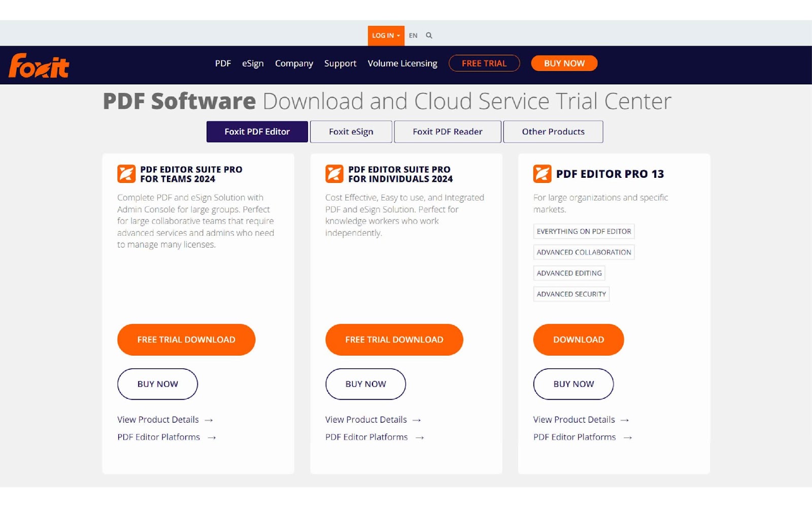This screenshot has width=812, height=508.
Task: Click the 'PDF EDITOR SUITE PRO FOR INDIVIDUALS 2024' title
Action: (x=400, y=174)
